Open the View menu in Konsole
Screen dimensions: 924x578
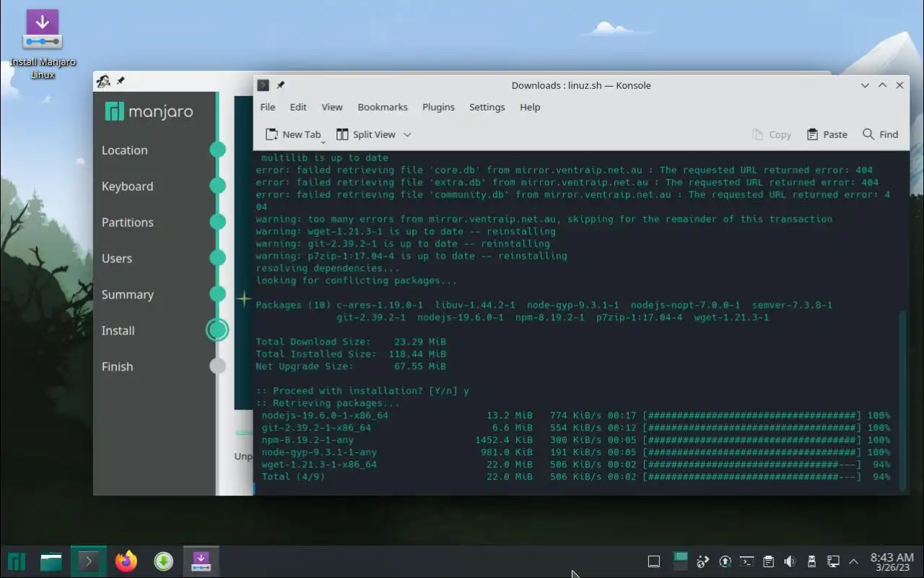point(332,107)
